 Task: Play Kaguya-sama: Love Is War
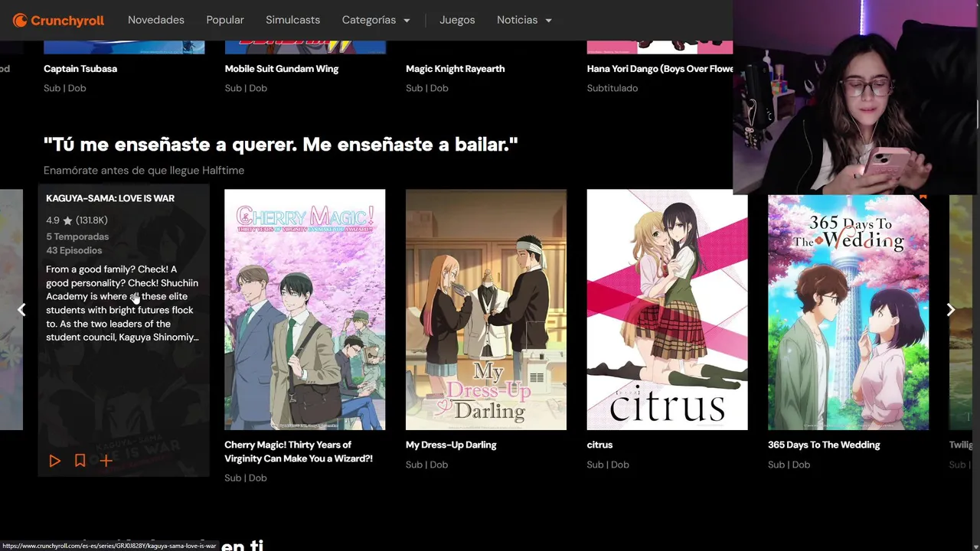coord(54,461)
